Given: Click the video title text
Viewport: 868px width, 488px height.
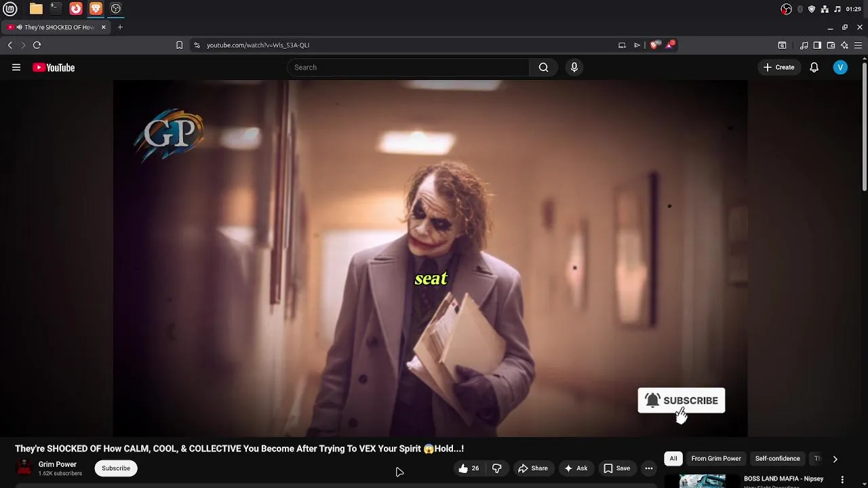Looking at the screenshot, I should pyautogui.click(x=239, y=449).
